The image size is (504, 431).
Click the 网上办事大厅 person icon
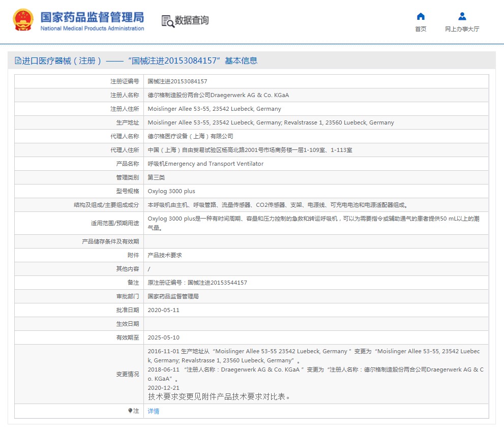pos(462,16)
